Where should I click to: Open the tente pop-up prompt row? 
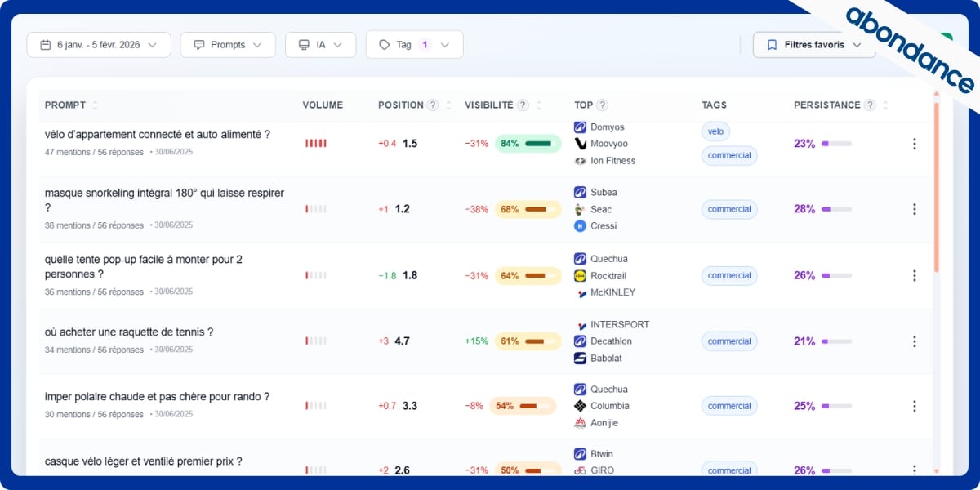coord(144,267)
